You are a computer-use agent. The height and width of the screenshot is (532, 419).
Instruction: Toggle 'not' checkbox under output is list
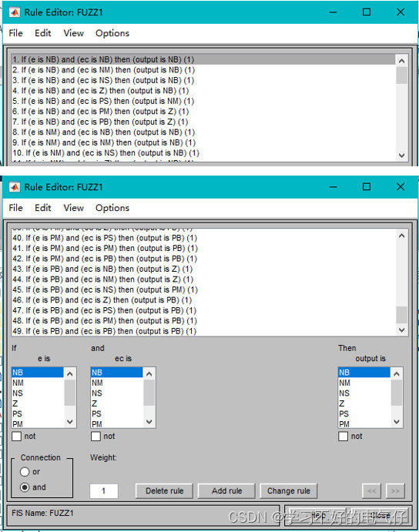coord(344,436)
